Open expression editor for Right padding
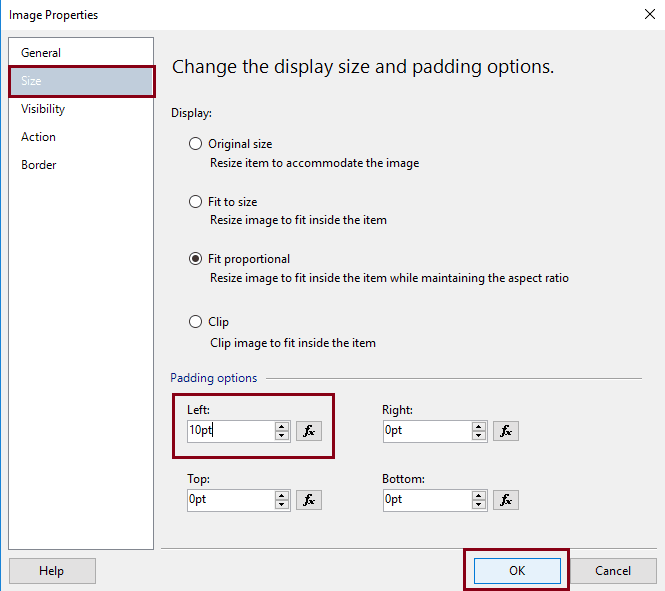 (x=506, y=431)
